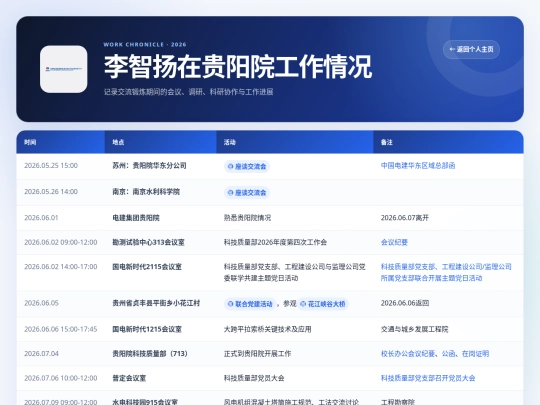
Task: Open the 校长办公会议纪要 link
Action: 408,354
